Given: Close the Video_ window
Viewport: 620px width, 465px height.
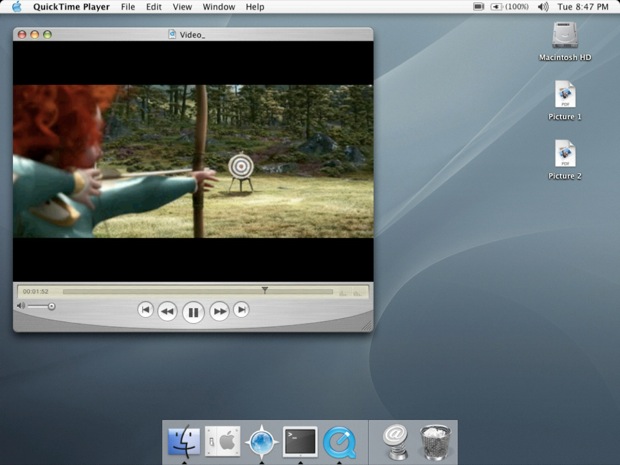Looking at the screenshot, I should pyautogui.click(x=22, y=35).
